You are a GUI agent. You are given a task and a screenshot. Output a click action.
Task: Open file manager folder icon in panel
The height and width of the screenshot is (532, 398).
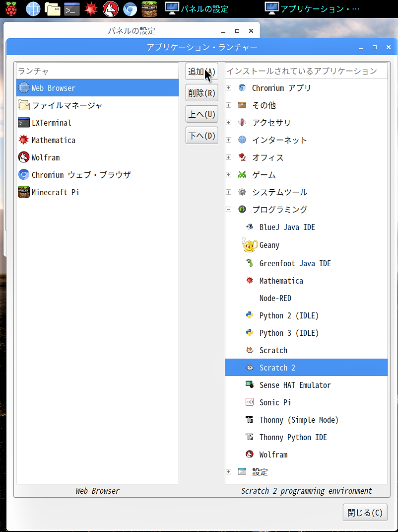(53, 9)
